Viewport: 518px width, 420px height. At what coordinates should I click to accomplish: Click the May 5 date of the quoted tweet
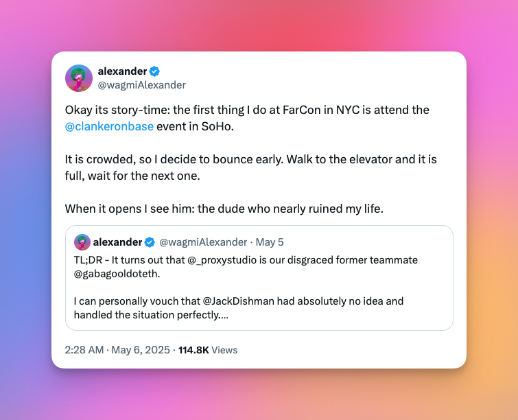pos(270,242)
